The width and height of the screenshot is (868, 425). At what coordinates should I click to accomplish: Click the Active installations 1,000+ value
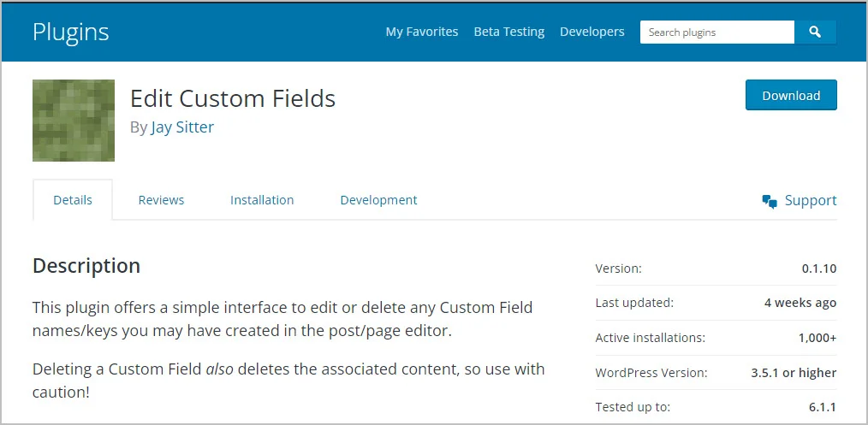[x=817, y=338]
